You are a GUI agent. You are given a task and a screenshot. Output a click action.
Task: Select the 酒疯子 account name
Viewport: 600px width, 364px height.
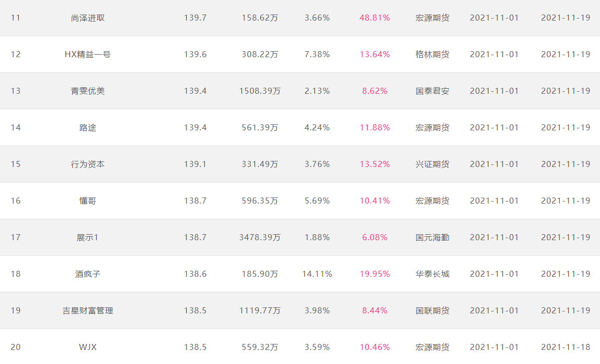88,274
